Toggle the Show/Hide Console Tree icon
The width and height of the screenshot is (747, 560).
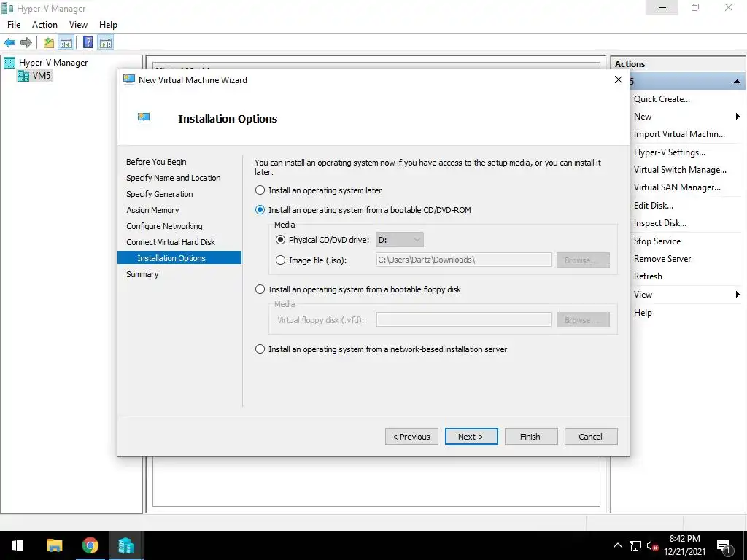click(x=66, y=43)
